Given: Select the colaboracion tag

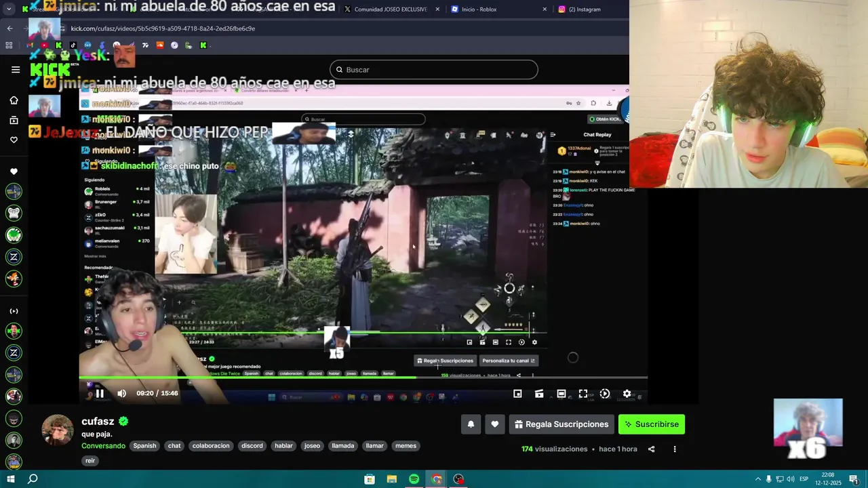Looking at the screenshot, I should tap(211, 446).
